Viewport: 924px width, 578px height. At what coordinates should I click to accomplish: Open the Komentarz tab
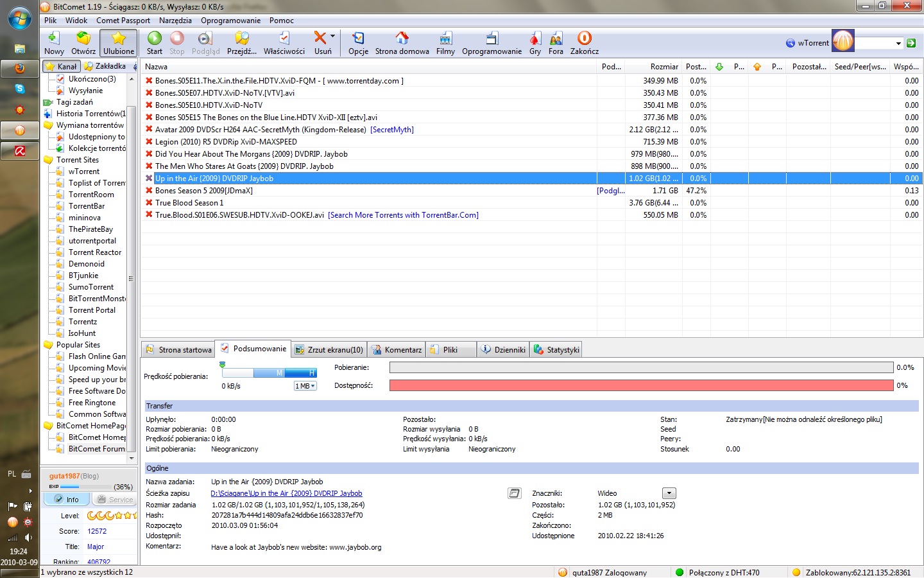pos(397,349)
